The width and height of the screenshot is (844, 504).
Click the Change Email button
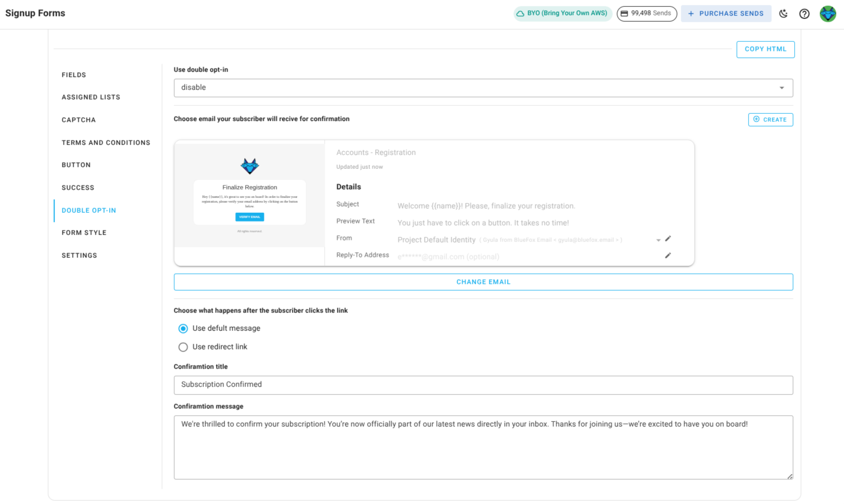tap(483, 282)
